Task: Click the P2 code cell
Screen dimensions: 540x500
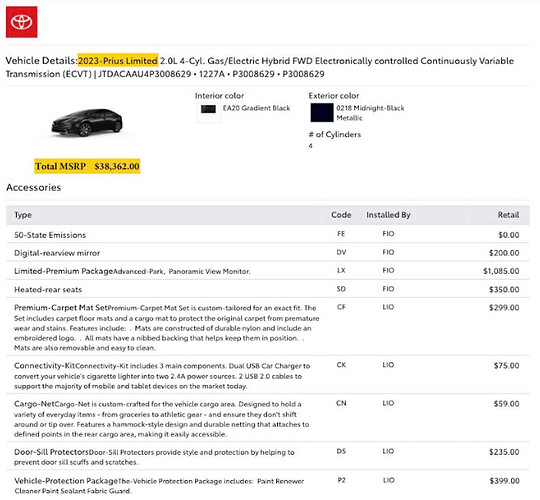Action: tap(341, 480)
